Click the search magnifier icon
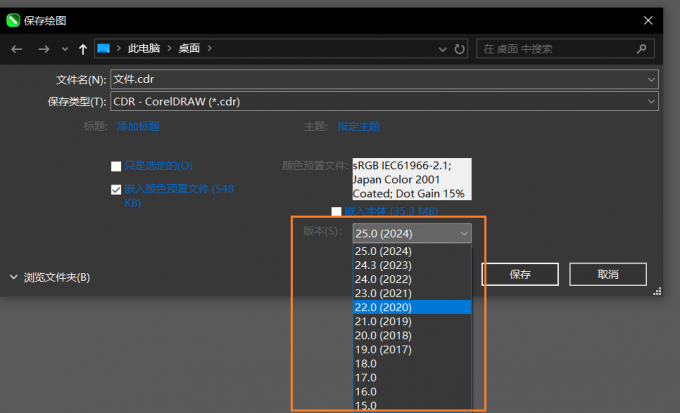 point(641,49)
